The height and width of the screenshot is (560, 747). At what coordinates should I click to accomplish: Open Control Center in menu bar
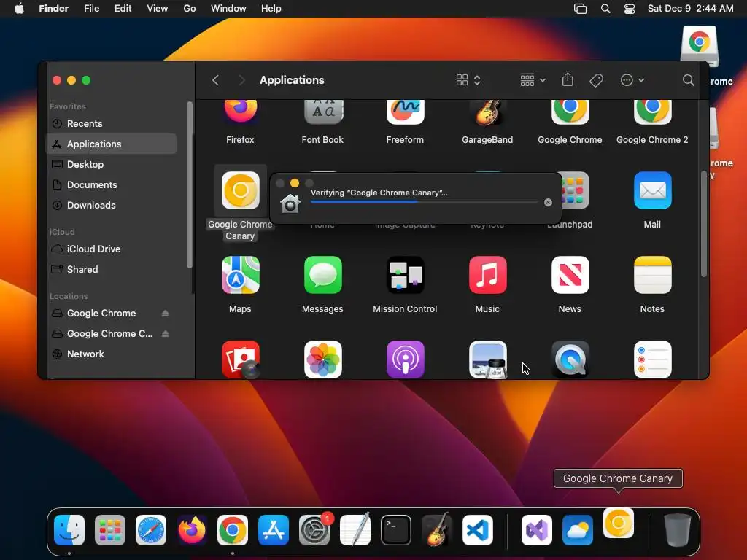[x=630, y=9]
